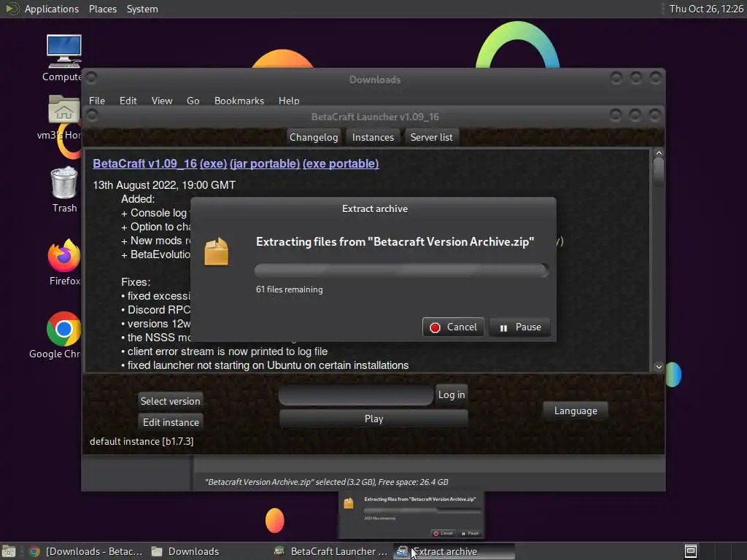Click BetaCraft Launcher window menu button at left
The width and height of the screenshot is (747, 560).
(x=92, y=115)
